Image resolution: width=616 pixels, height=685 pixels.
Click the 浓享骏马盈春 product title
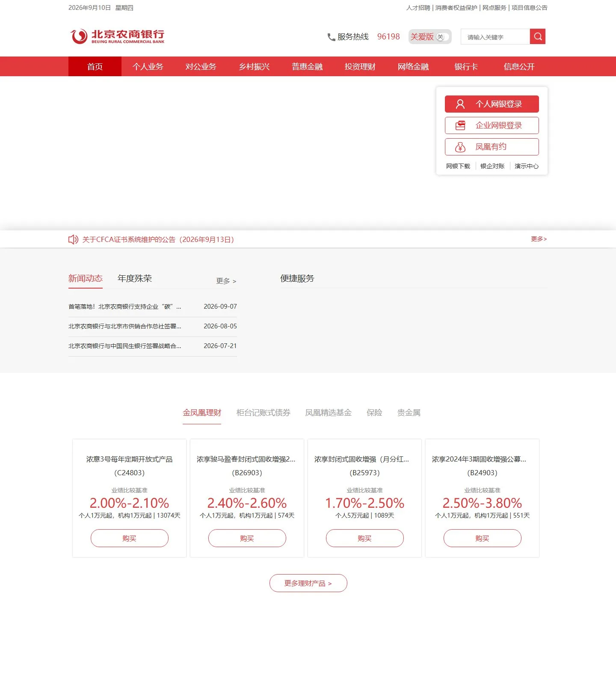pos(246,459)
